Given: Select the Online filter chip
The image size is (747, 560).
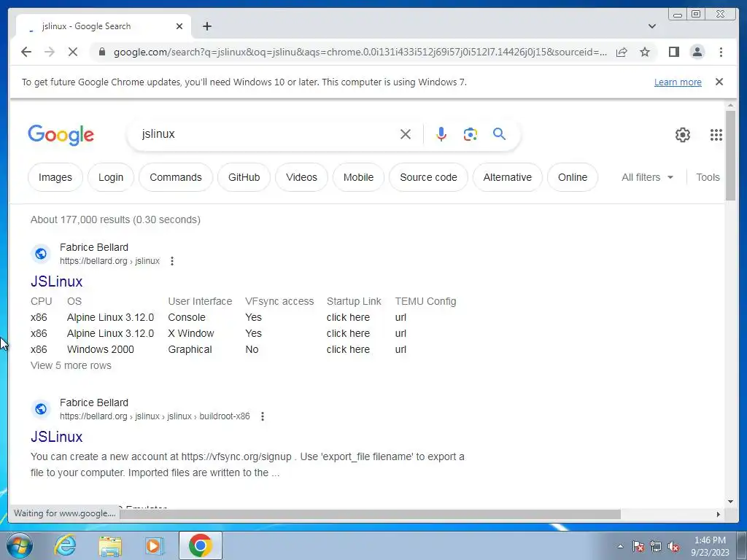Looking at the screenshot, I should pyautogui.click(x=573, y=177).
